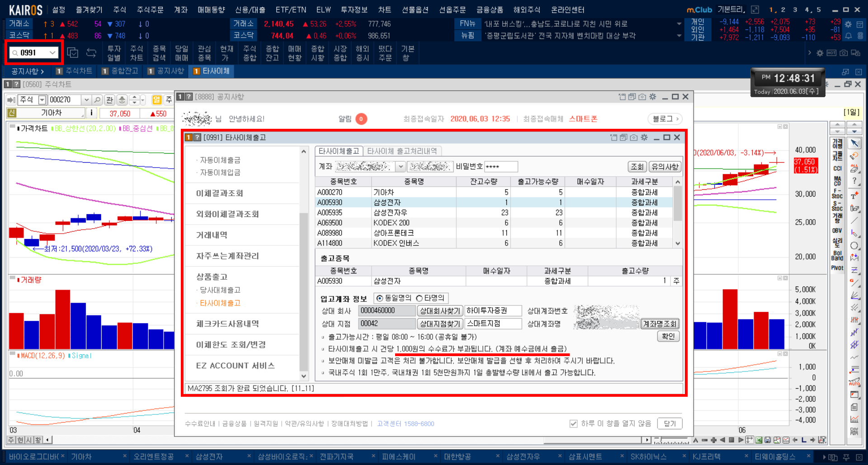Click the 확인 button
The height and width of the screenshot is (465, 868).
[668, 336]
